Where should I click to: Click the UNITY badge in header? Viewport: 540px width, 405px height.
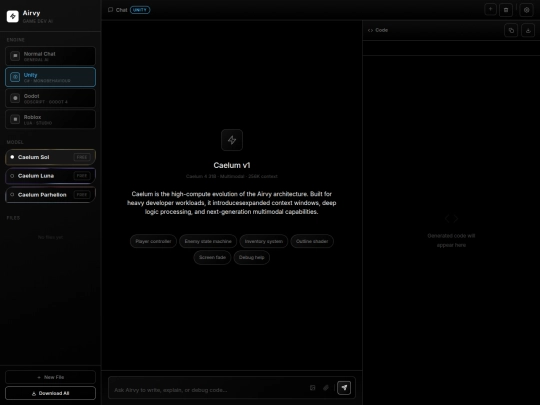point(140,10)
